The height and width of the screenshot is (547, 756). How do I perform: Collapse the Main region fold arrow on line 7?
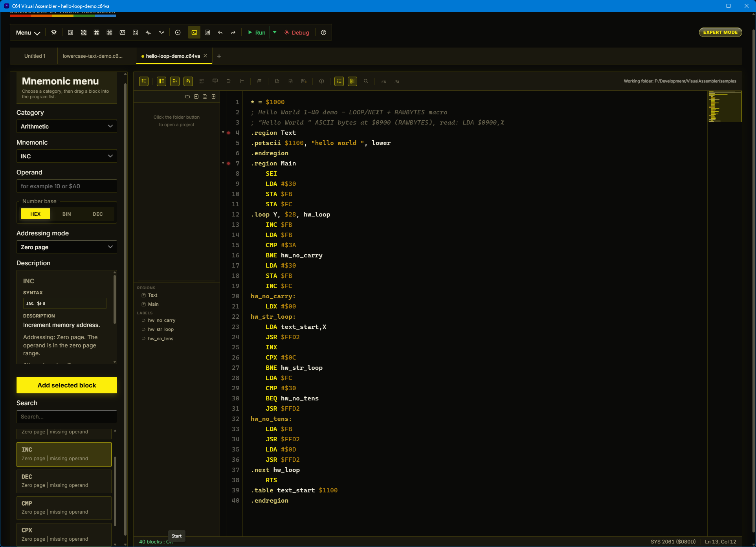pos(223,163)
